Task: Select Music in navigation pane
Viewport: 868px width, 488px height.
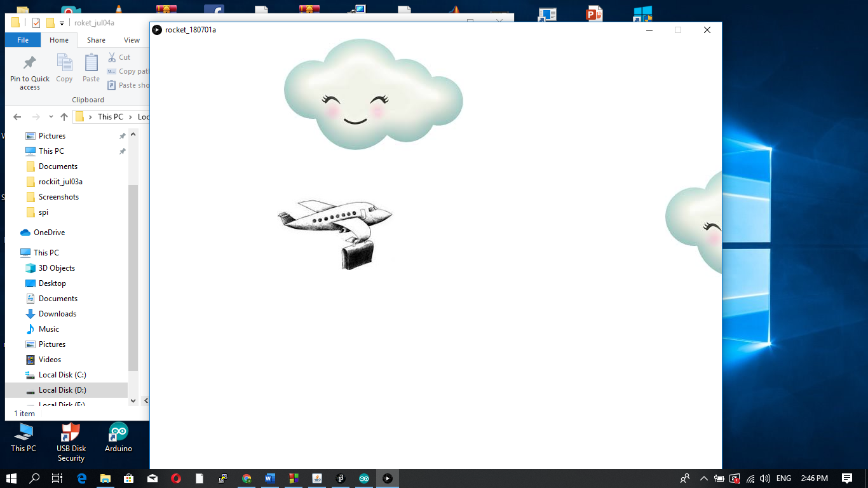Action: 49,329
